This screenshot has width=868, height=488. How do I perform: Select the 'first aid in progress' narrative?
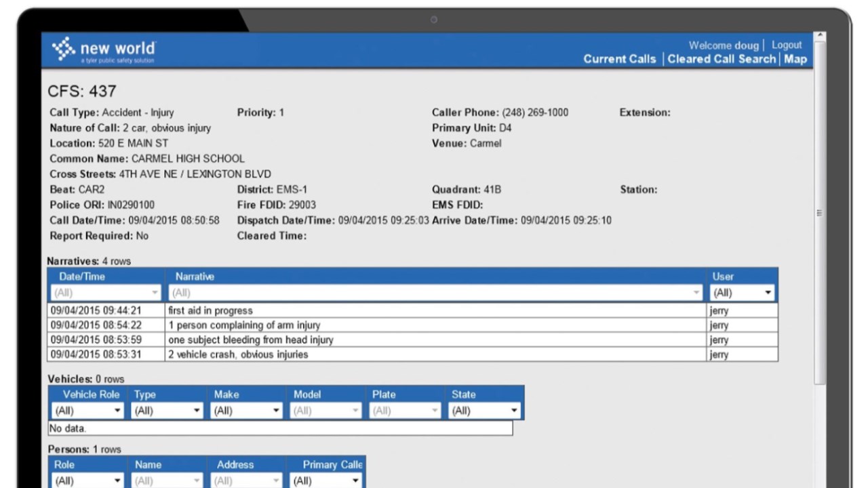coord(412,310)
